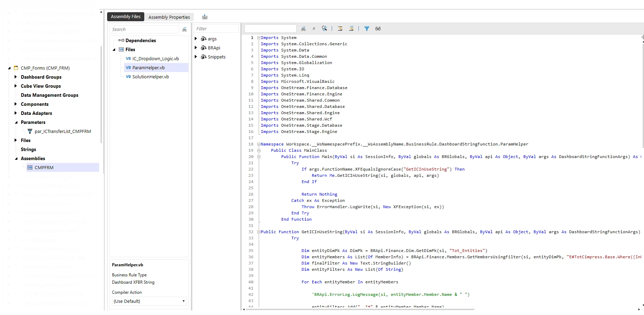Expand the BRApi node
644x315 pixels.
point(196,48)
